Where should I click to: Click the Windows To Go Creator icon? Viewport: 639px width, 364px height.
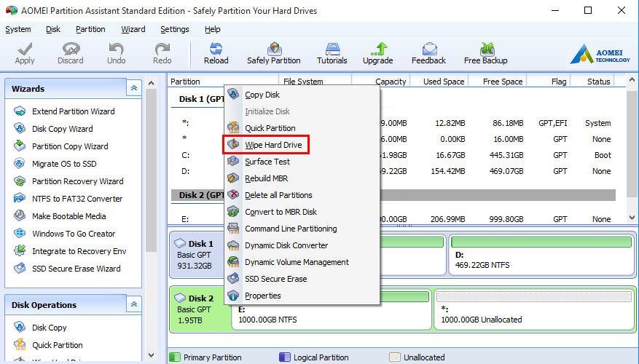(x=20, y=233)
